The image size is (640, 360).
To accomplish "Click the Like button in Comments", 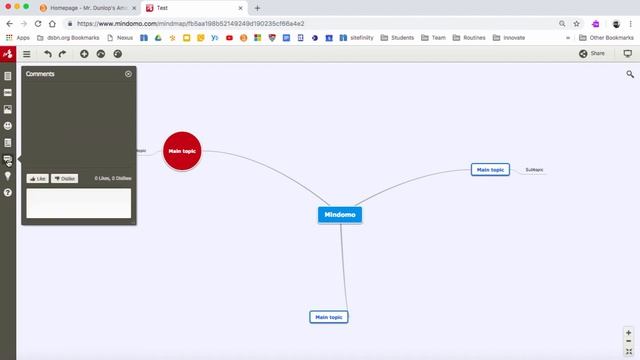I will coord(38,178).
